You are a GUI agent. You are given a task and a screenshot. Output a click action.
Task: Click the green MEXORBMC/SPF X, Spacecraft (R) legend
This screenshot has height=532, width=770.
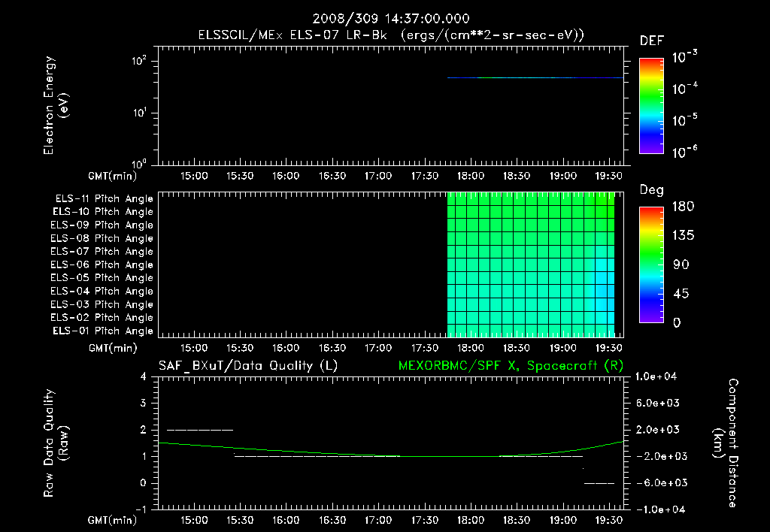(511, 366)
